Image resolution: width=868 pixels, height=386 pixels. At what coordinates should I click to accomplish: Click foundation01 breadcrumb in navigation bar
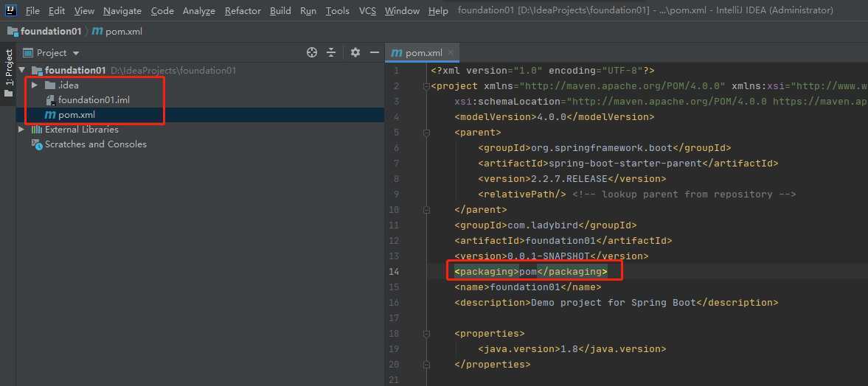click(x=44, y=32)
